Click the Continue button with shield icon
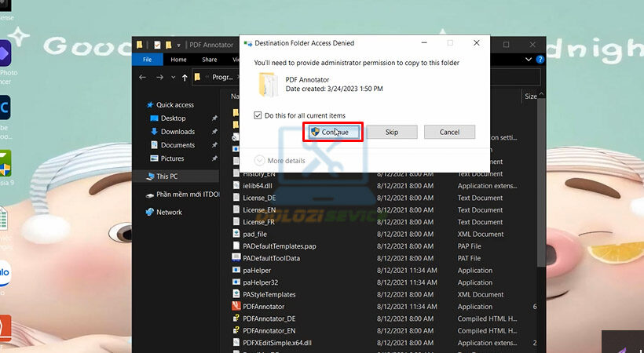This screenshot has height=353, width=644. (333, 132)
